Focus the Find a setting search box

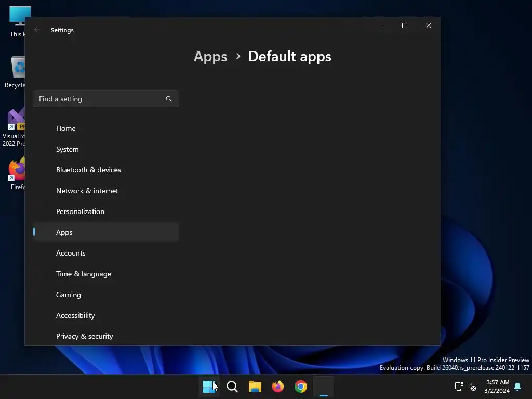click(106, 99)
